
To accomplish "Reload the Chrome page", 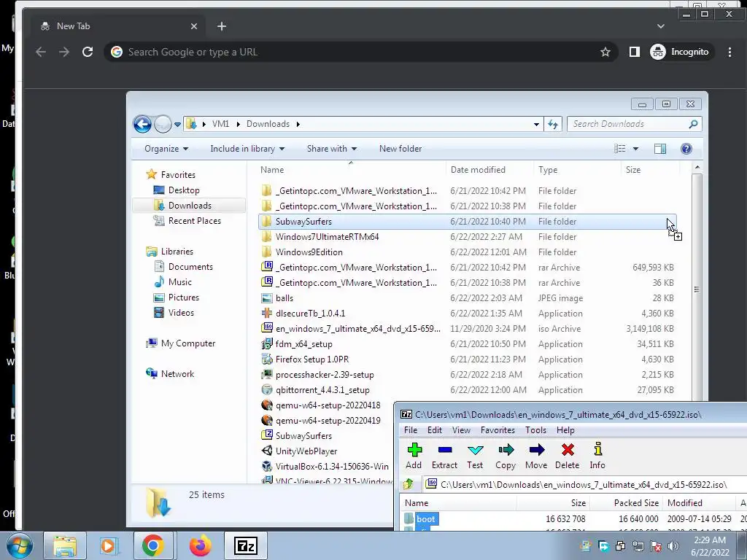I will tap(88, 52).
